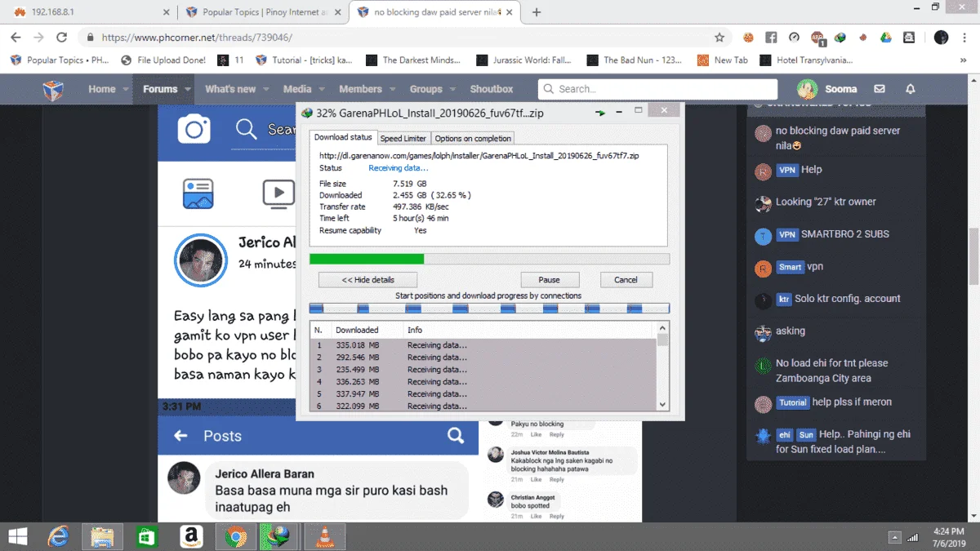Show more bookmarks with the chevron
Image resolution: width=980 pixels, height=551 pixels.
[x=964, y=60]
